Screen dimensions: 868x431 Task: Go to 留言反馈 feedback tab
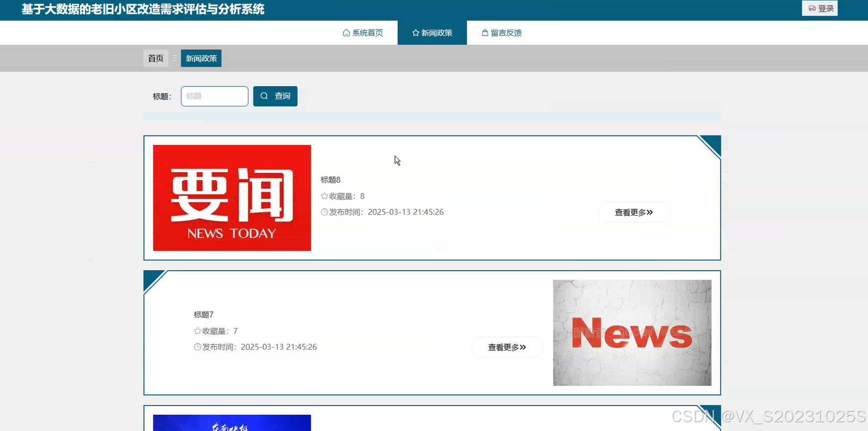tap(501, 33)
